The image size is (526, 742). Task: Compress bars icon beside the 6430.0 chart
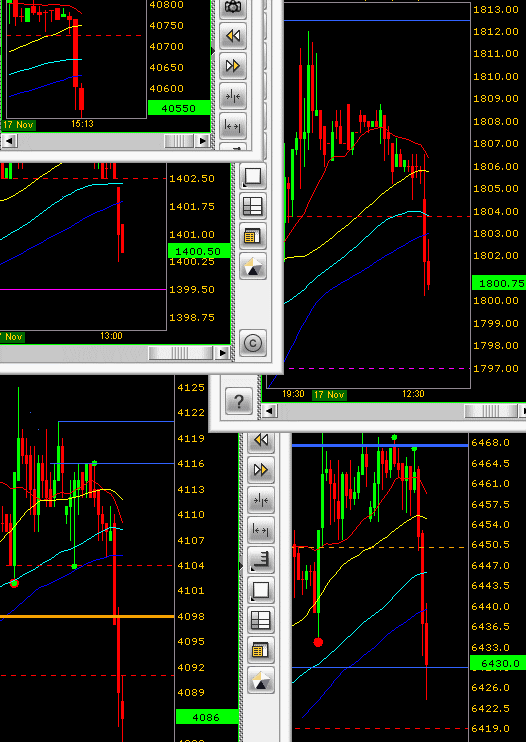click(261, 500)
